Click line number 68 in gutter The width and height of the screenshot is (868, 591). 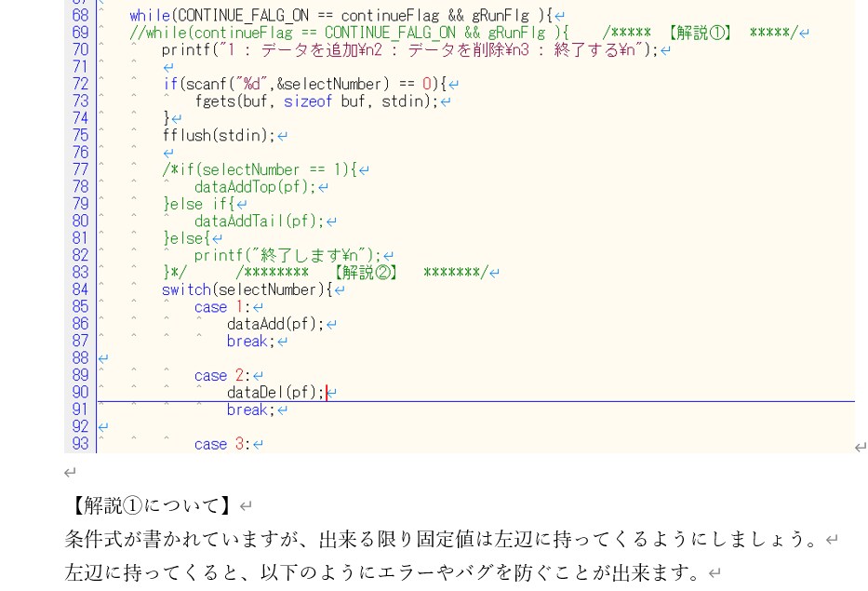[80, 16]
